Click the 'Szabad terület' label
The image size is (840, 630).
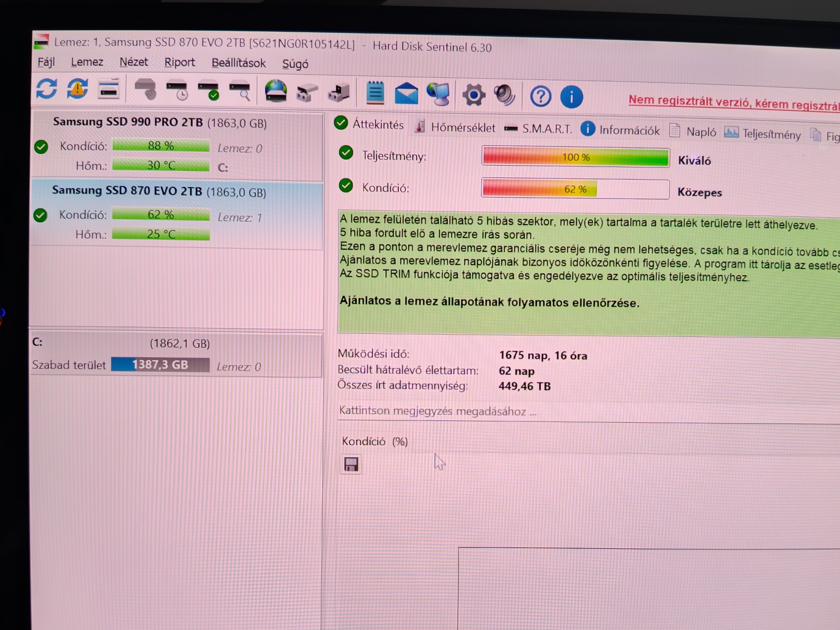click(x=69, y=365)
